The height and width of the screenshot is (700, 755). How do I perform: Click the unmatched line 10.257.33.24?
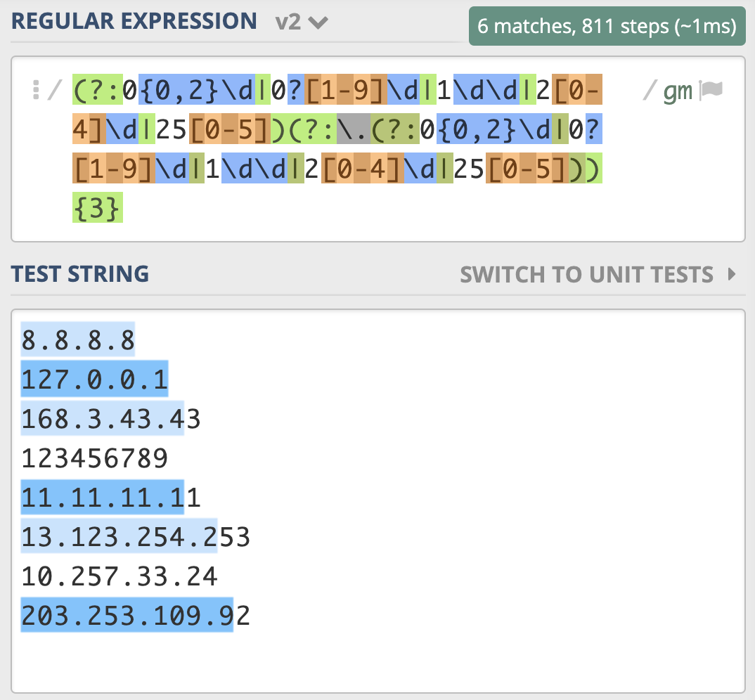pos(120,577)
